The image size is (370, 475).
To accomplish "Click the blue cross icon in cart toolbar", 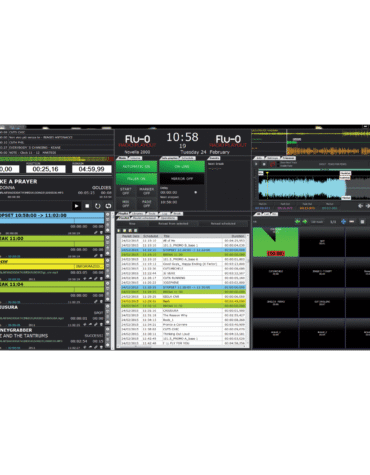I will coord(343,221).
